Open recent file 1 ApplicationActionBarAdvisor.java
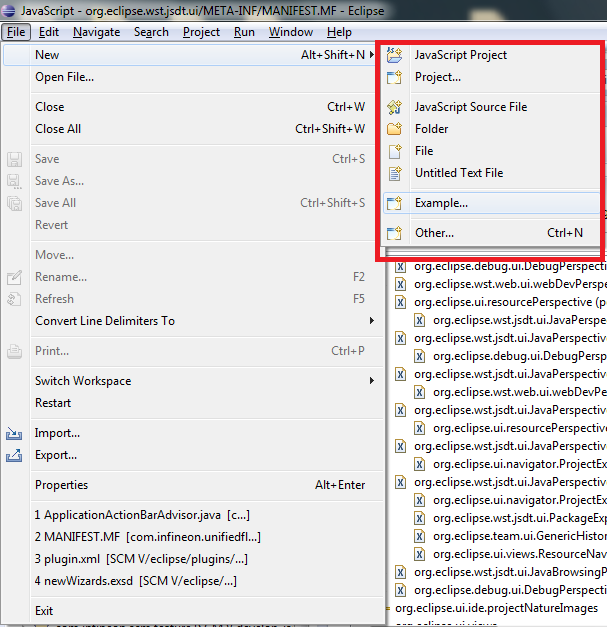The width and height of the screenshot is (607, 627). 192,515
